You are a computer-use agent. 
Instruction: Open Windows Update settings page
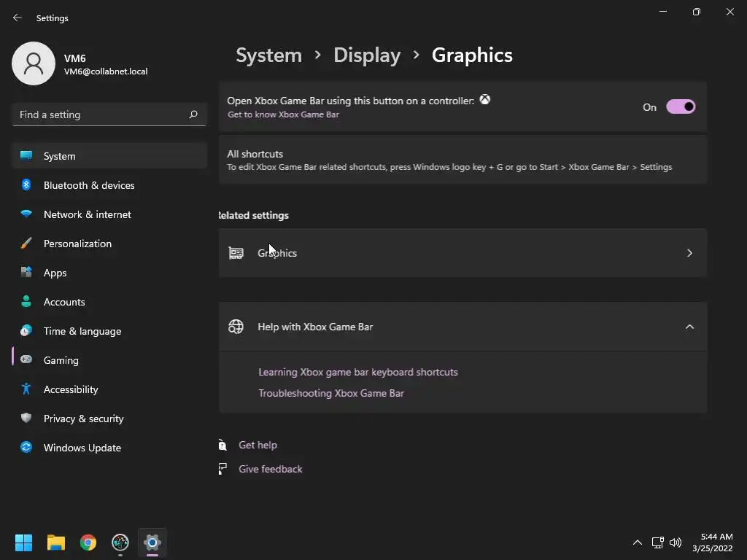coord(82,448)
